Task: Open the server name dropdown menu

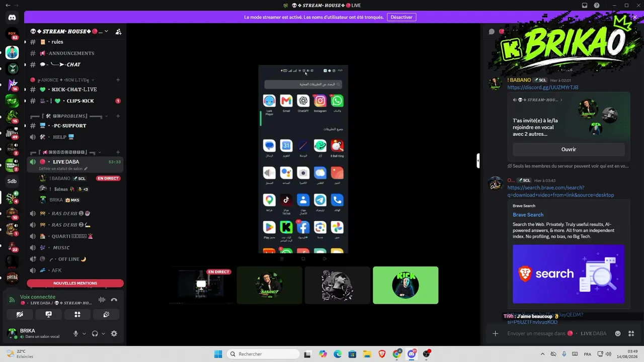Action: click(68, 31)
